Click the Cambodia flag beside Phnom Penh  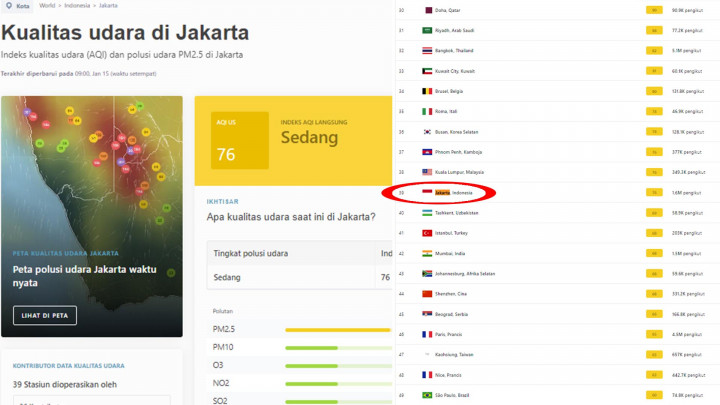coord(427,152)
